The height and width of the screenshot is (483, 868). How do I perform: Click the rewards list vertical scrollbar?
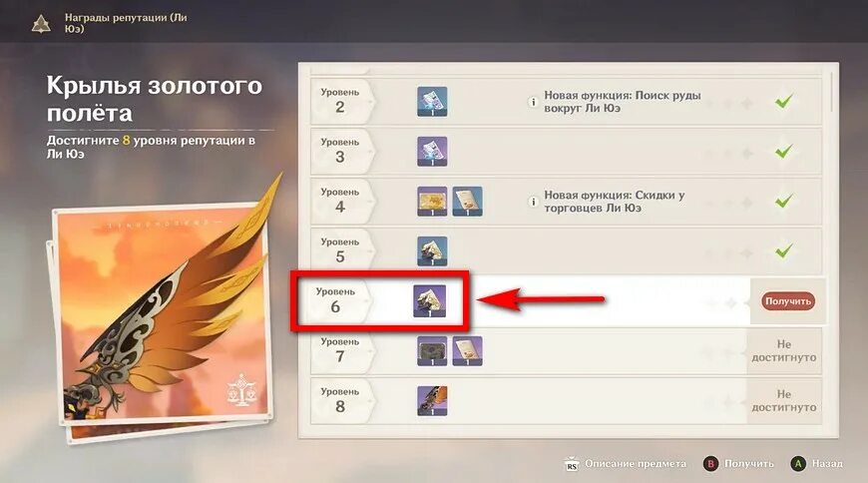point(832,92)
